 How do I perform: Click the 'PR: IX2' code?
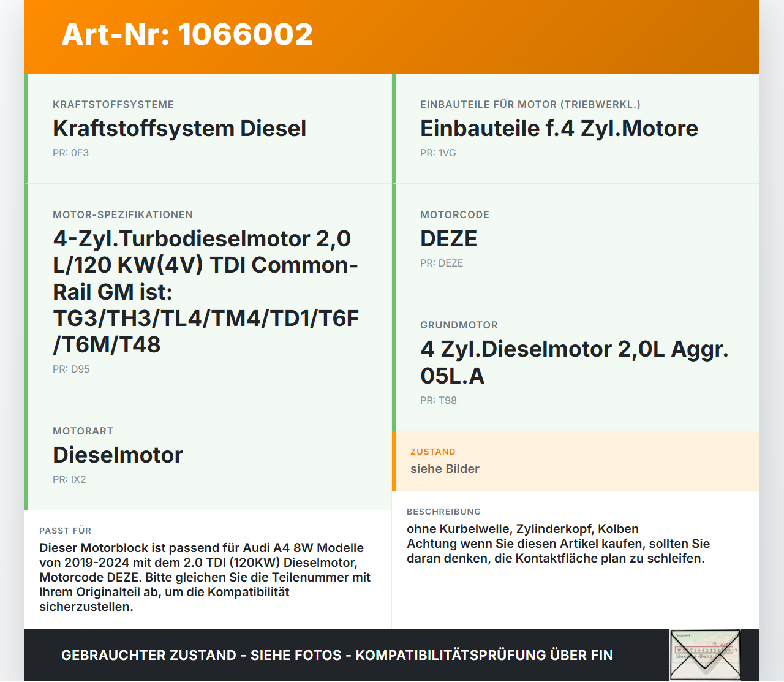[70, 480]
